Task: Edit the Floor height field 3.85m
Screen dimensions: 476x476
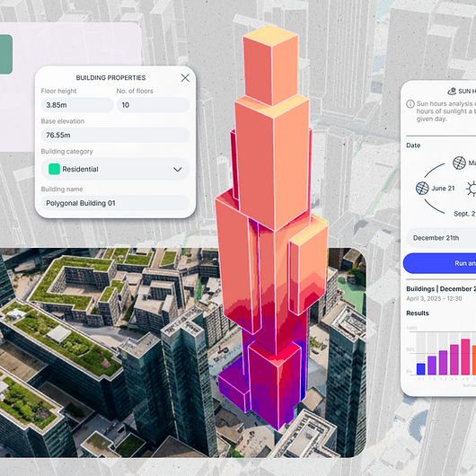Action: pos(77,105)
